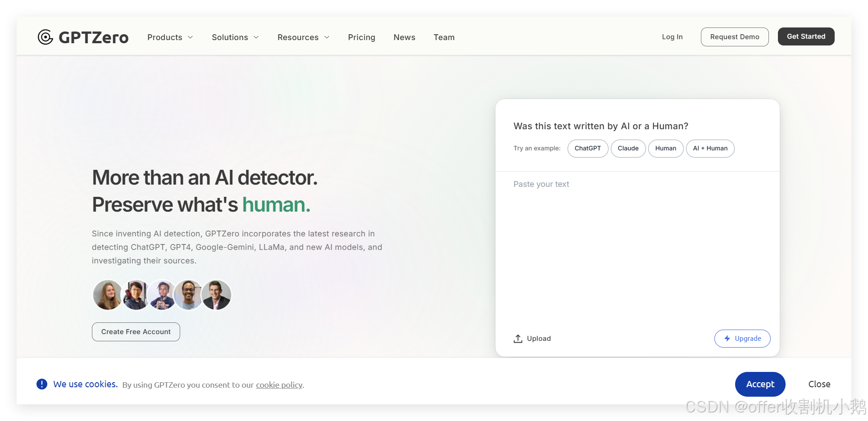Click the Request Demo button

coord(735,37)
